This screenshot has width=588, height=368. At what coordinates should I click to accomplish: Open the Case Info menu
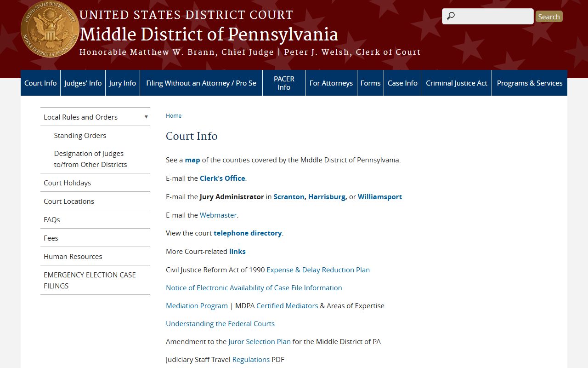point(402,83)
